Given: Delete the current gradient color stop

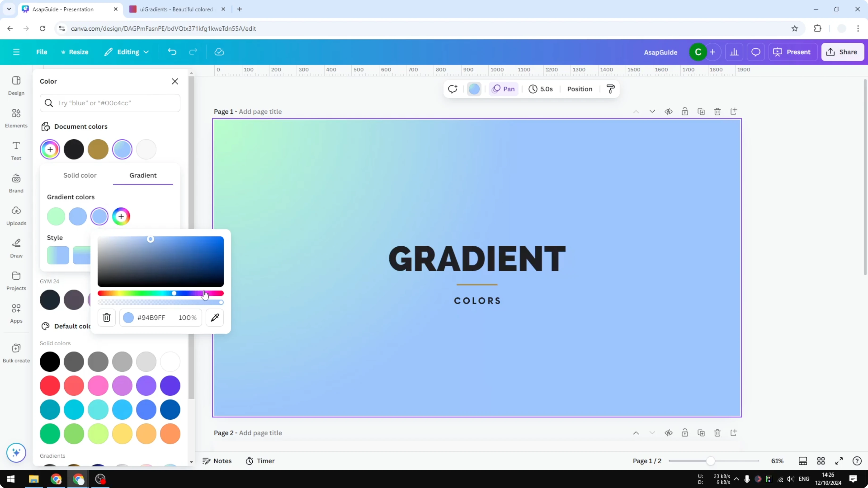Looking at the screenshot, I should click(106, 317).
